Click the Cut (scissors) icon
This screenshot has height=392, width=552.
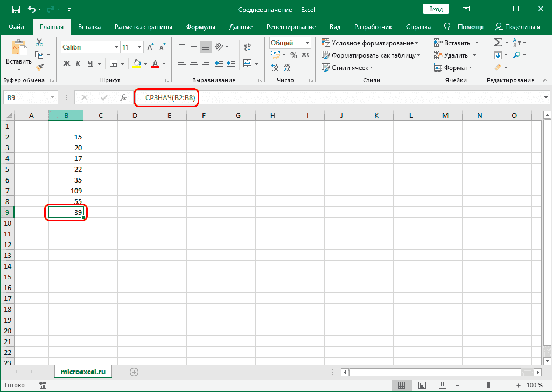(39, 41)
